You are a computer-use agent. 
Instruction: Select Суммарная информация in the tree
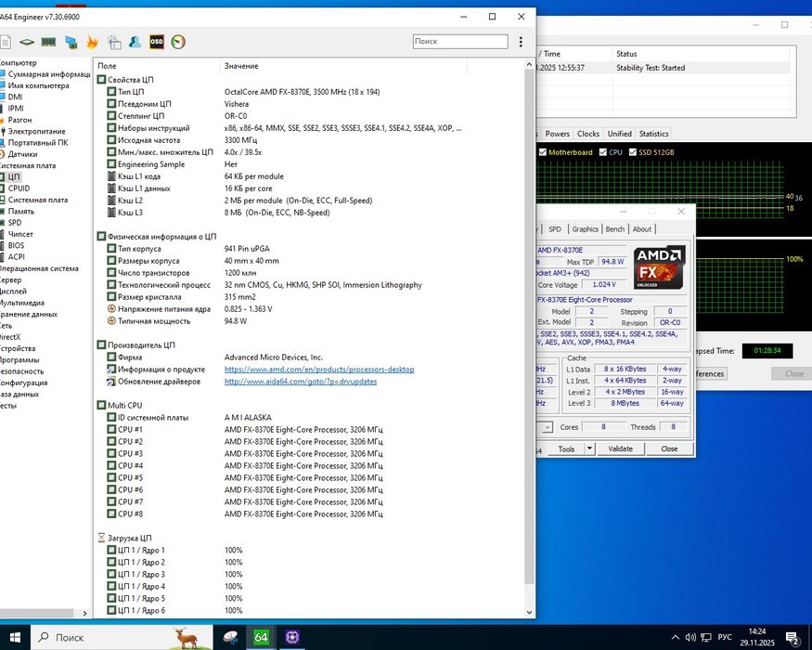48,74
